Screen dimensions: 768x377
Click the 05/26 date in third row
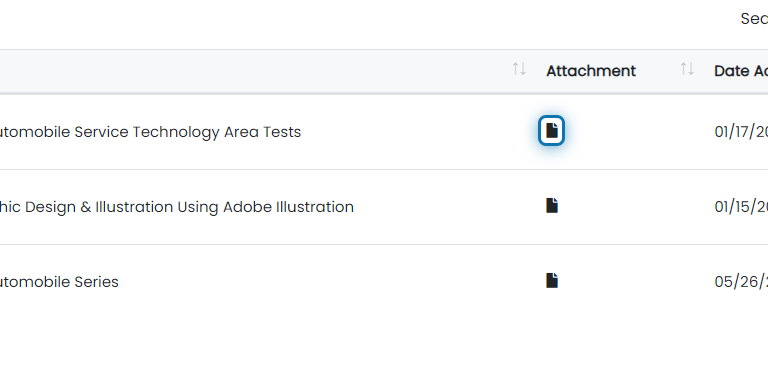click(x=741, y=282)
